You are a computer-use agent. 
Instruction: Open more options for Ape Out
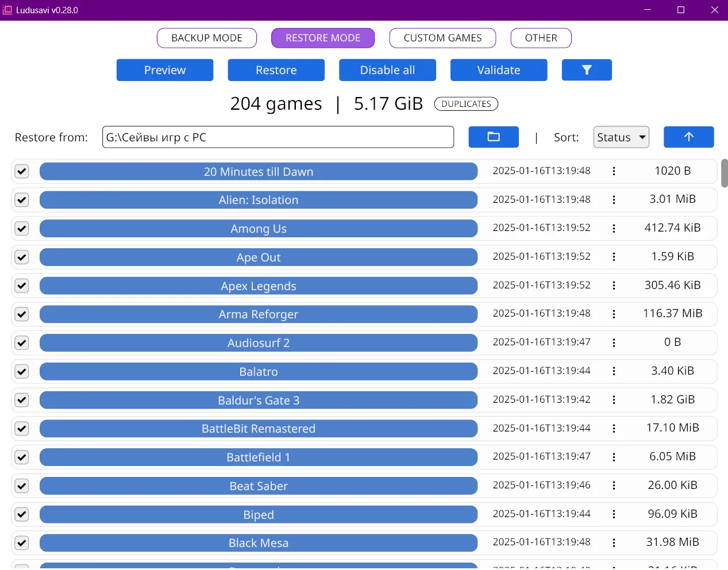click(614, 257)
